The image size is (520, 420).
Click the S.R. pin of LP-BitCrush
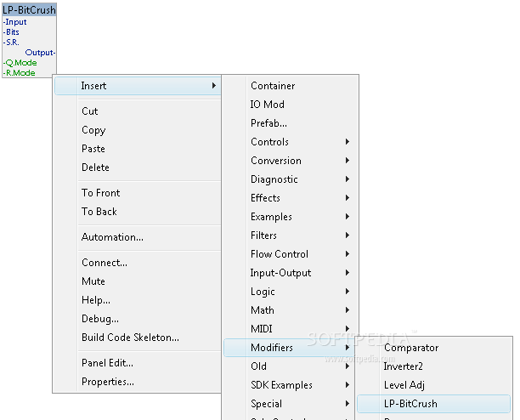[x=11, y=43]
